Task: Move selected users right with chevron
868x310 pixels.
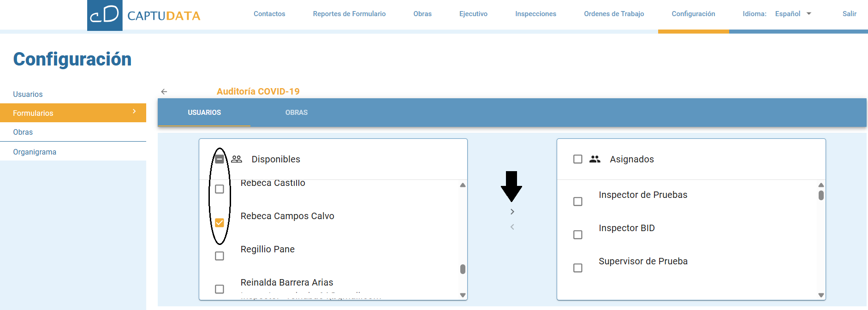Action: (x=512, y=212)
